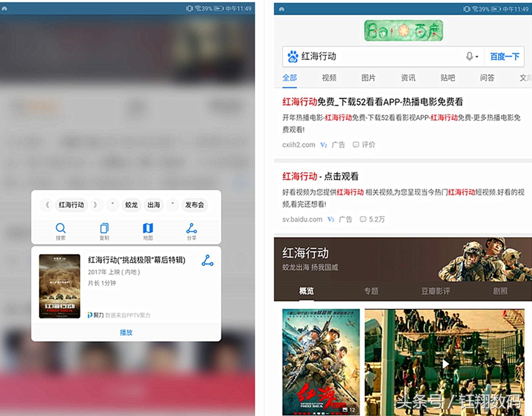Open the 红海行动 movie poster thumbnail
This screenshot has width=532, height=416.
click(x=60, y=286)
